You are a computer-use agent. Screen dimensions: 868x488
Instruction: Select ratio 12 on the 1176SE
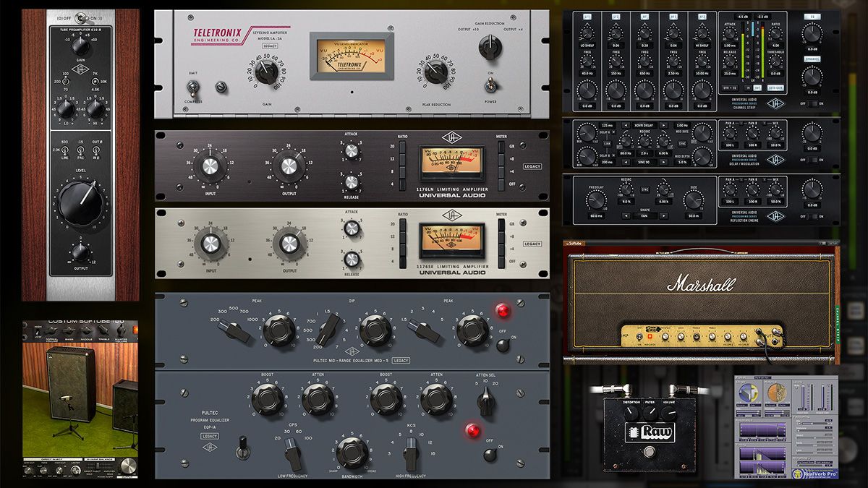pyautogui.click(x=403, y=239)
